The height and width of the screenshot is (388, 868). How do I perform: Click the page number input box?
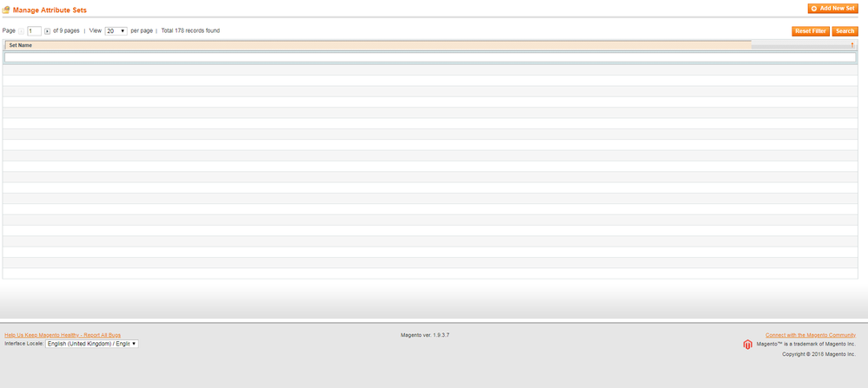point(34,30)
